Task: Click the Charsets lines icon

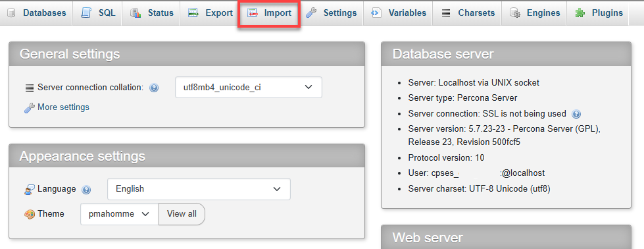Action: click(446, 13)
